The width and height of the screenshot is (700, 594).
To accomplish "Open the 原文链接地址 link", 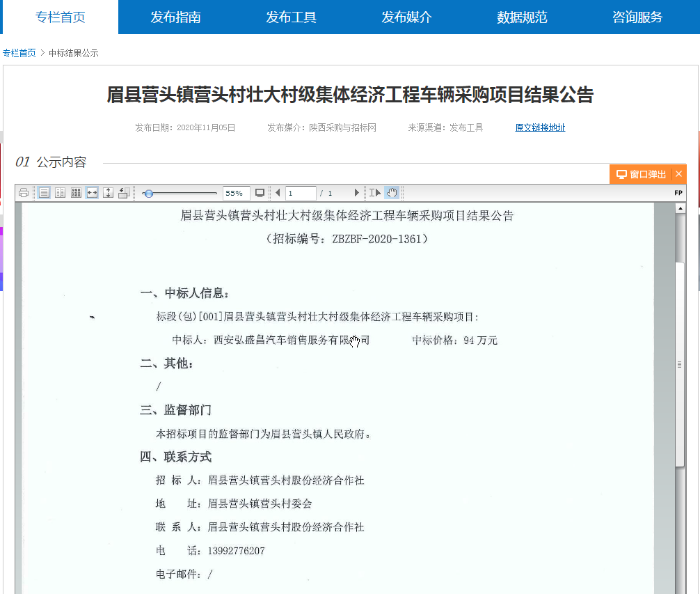I will tap(540, 127).
